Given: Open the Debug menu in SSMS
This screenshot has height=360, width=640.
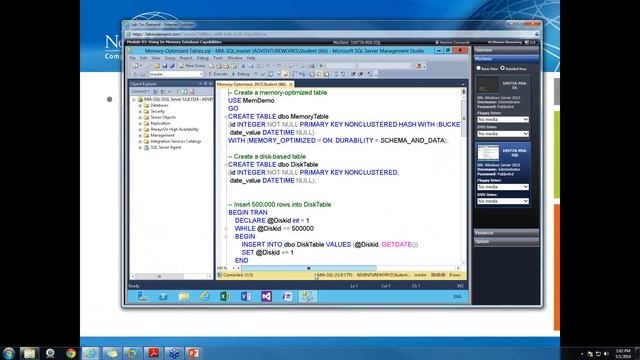Looking at the screenshot, I should coord(202,58).
